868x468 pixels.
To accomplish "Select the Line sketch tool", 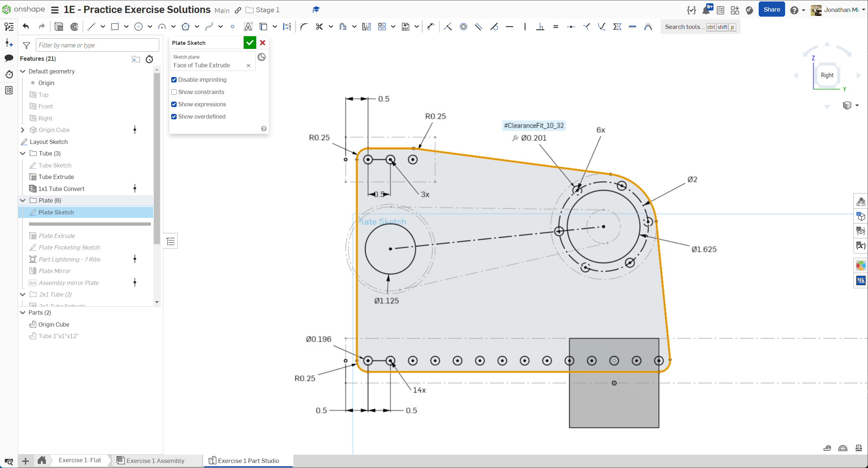I will 91,26.
